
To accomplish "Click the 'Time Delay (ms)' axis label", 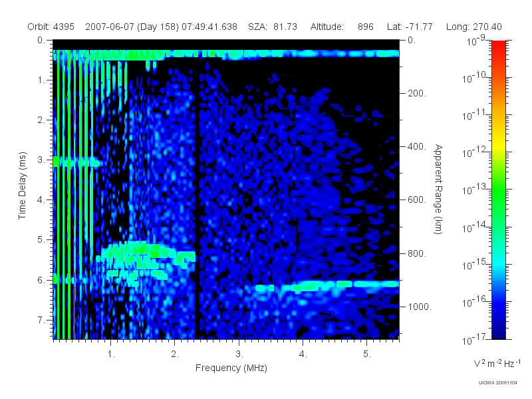I will [x=22, y=186].
